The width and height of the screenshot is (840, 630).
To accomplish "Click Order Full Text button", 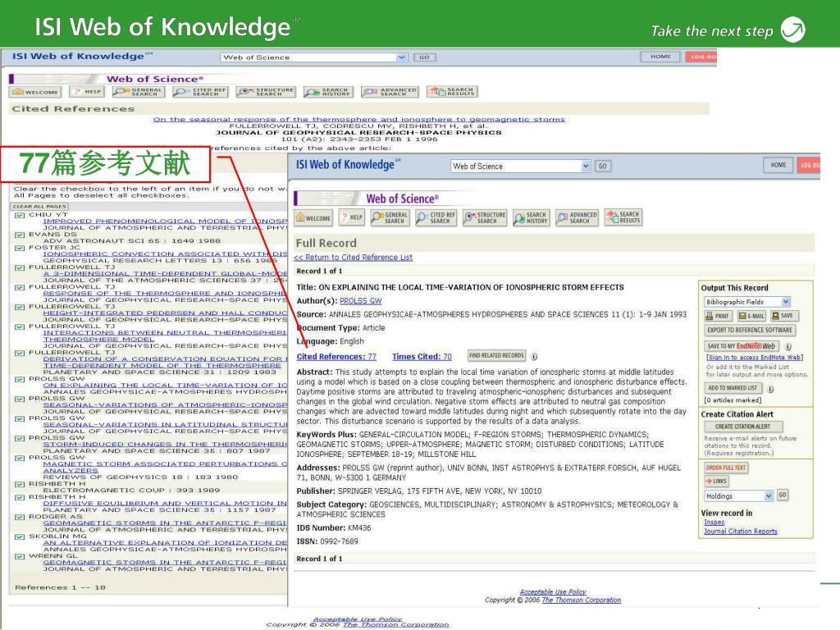I will click(726, 468).
